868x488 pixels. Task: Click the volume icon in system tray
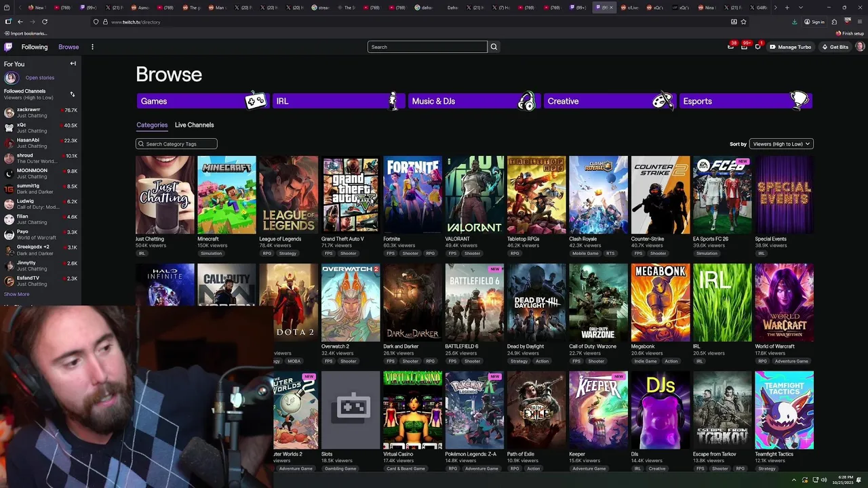[x=824, y=481]
